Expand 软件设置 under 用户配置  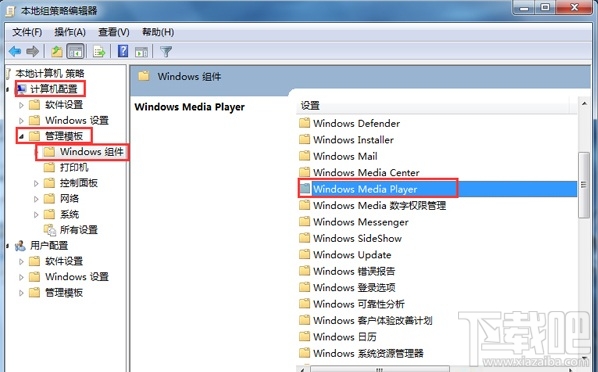(x=21, y=261)
